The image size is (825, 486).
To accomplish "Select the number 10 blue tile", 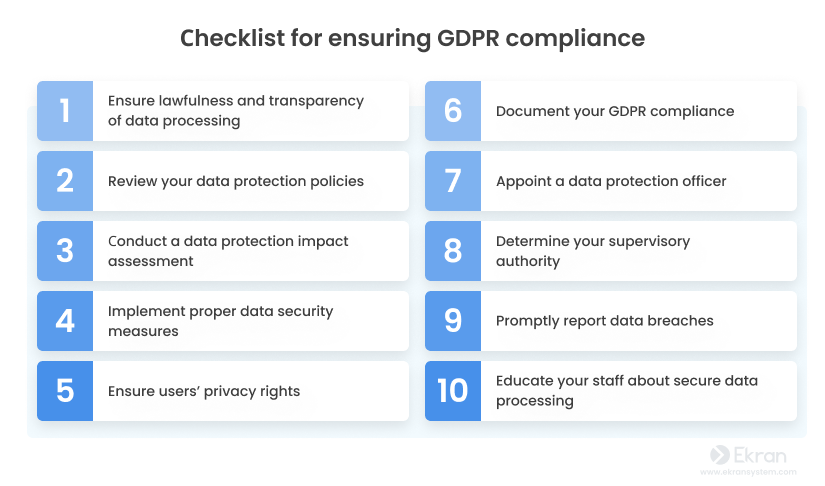I will coord(453,391).
